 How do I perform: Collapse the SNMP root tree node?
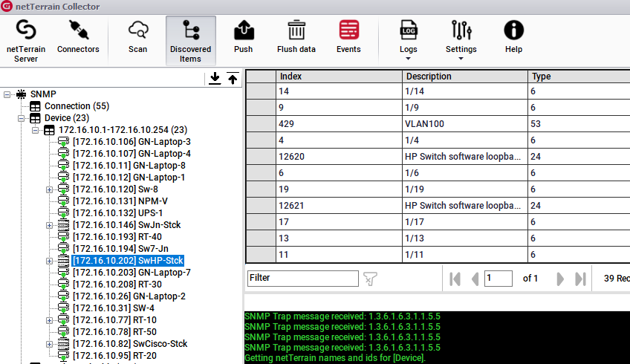click(8, 94)
